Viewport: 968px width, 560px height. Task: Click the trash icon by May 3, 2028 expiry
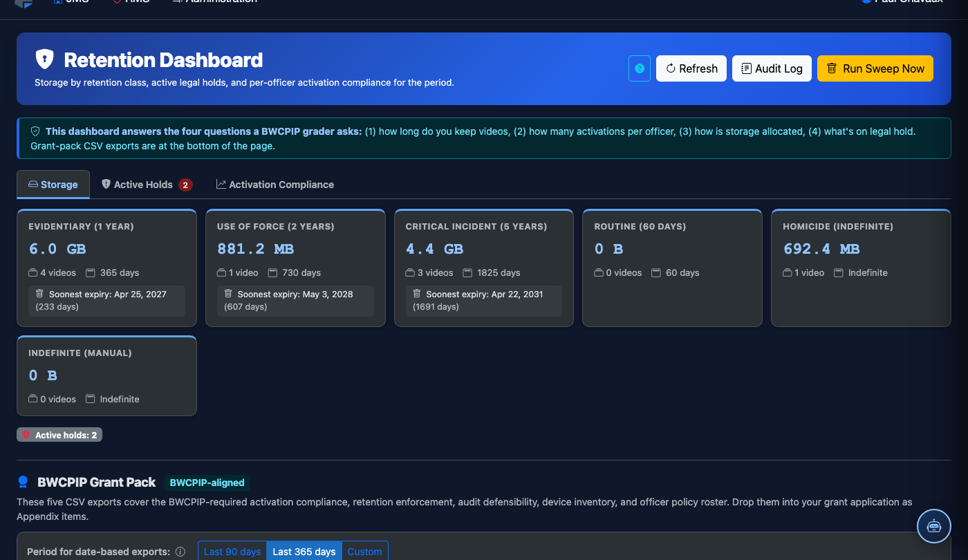click(x=228, y=294)
